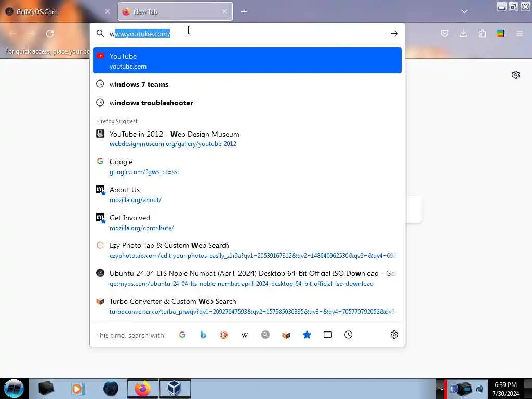The width and height of the screenshot is (532, 399).
Task: Click the Firefox Suggest label
Action: 117,121
